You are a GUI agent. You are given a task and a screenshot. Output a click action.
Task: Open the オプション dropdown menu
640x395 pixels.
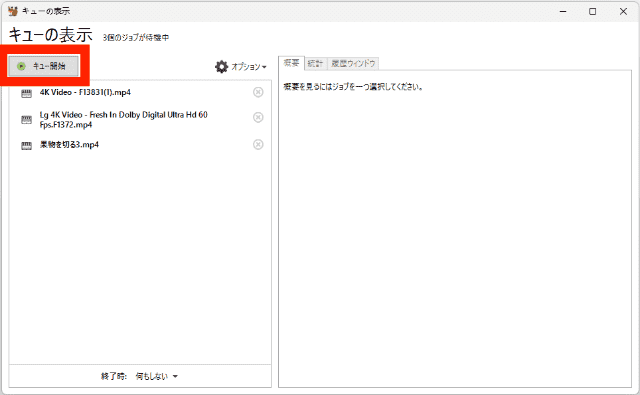point(249,67)
